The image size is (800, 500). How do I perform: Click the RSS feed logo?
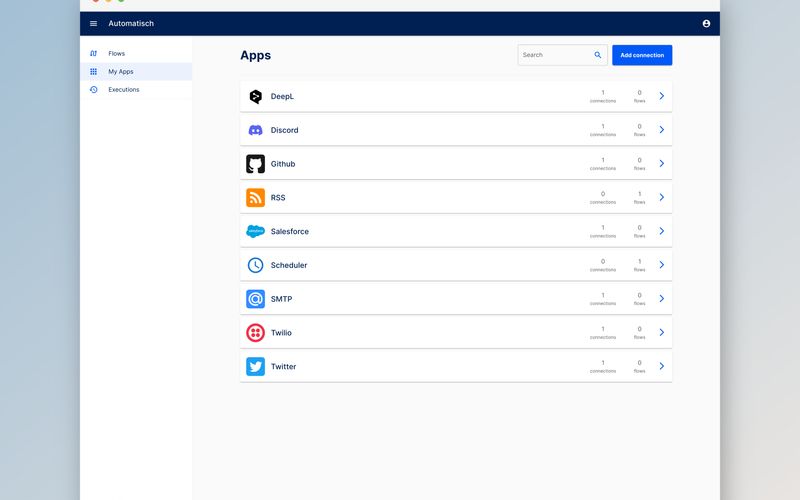pyautogui.click(x=256, y=197)
